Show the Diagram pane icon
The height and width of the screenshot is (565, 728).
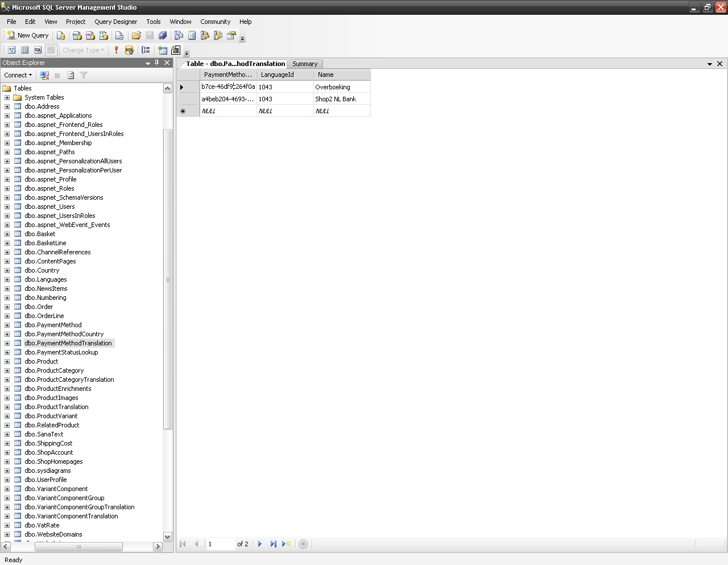(x=11, y=50)
